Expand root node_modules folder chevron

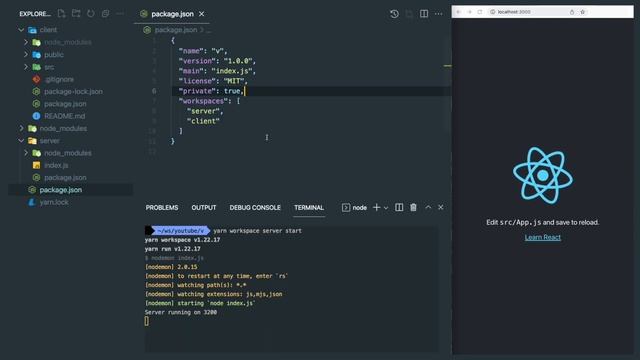[21, 128]
